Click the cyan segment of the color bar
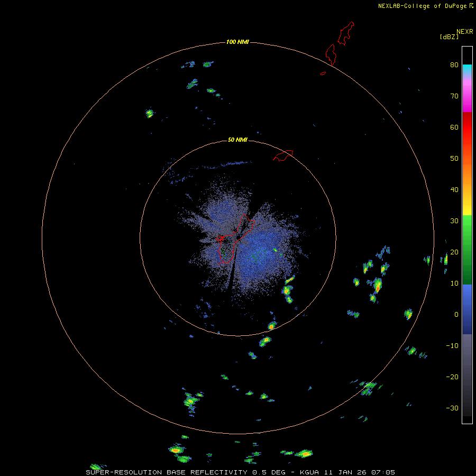476x476 pixels. (467, 69)
